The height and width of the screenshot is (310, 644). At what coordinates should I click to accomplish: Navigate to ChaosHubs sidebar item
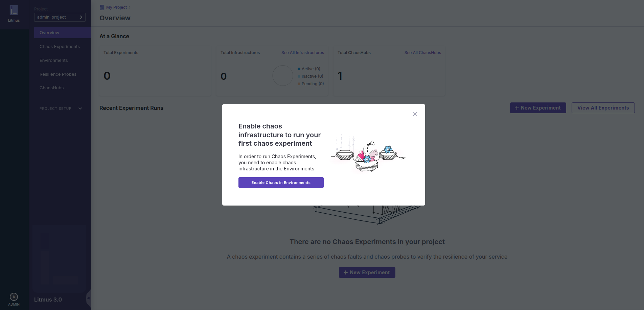pyautogui.click(x=51, y=88)
